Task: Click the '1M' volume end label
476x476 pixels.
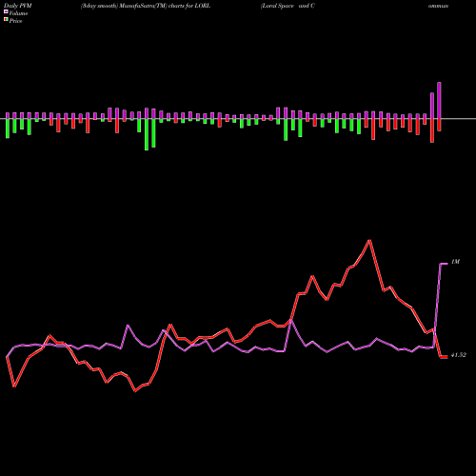Action: coord(455,262)
